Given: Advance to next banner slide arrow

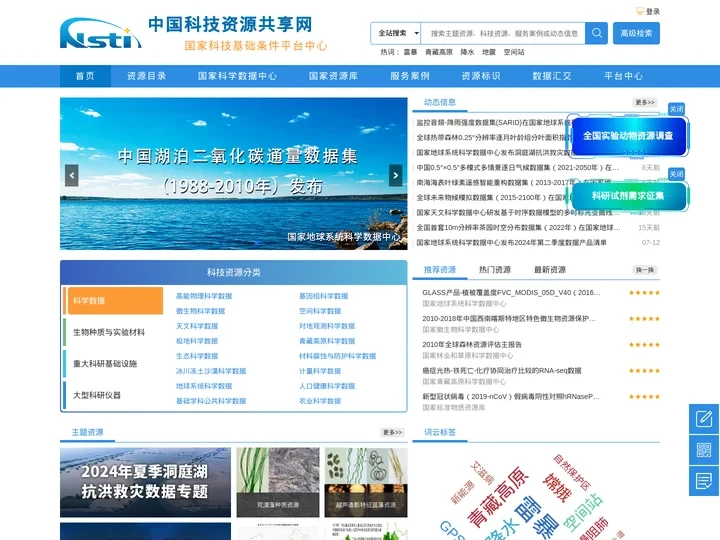Looking at the screenshot, I should pos(395,175).
